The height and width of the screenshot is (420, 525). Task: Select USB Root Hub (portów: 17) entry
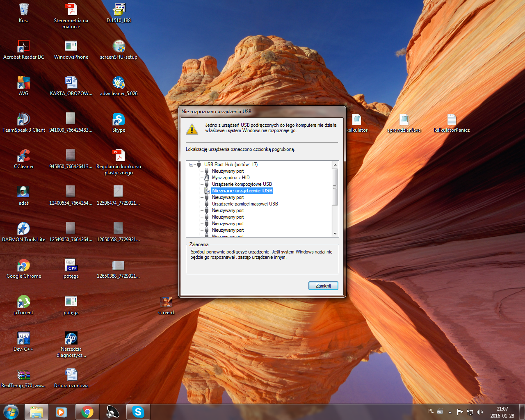pos(231,164)
